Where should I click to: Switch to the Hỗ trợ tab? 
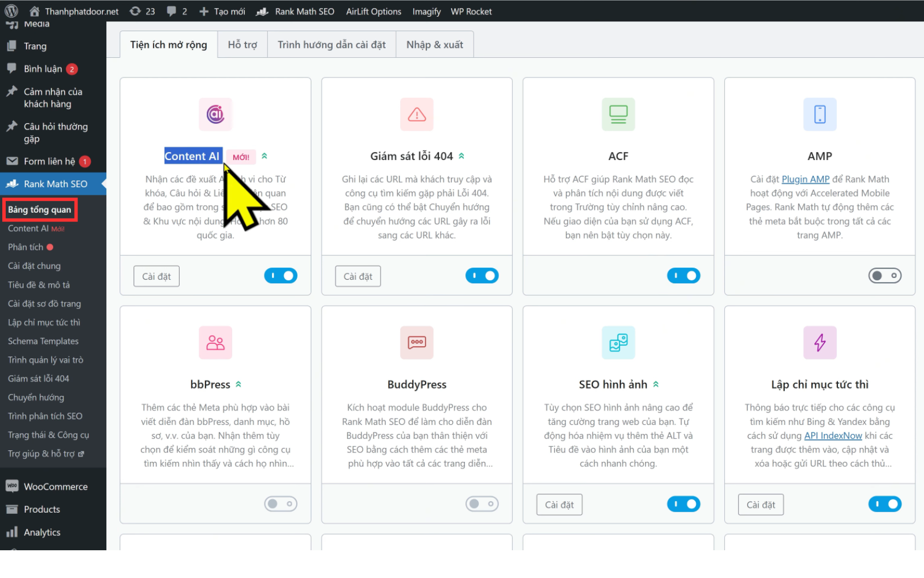tap(243, 45)
